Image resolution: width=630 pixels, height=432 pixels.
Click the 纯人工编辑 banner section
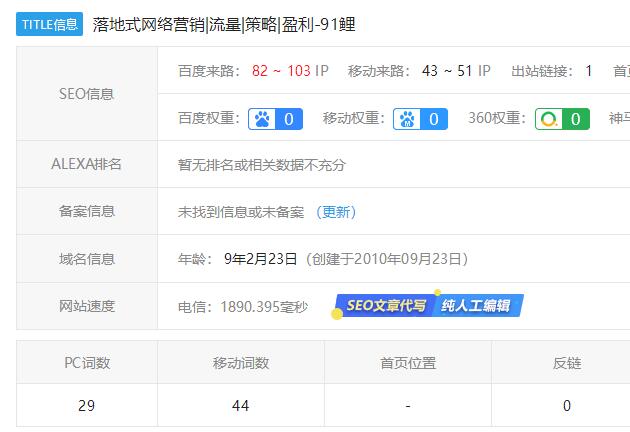click(x=477, y=306)
